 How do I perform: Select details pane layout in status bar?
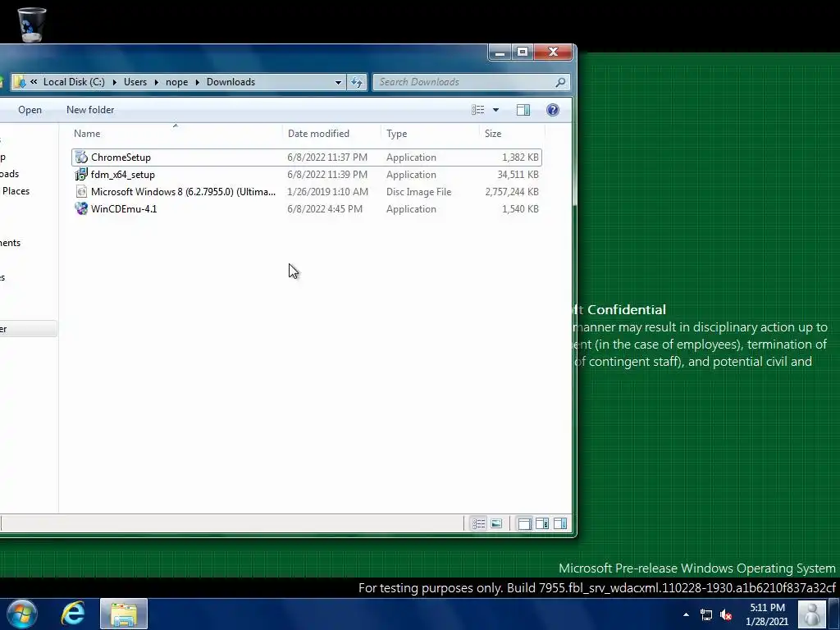542,523
